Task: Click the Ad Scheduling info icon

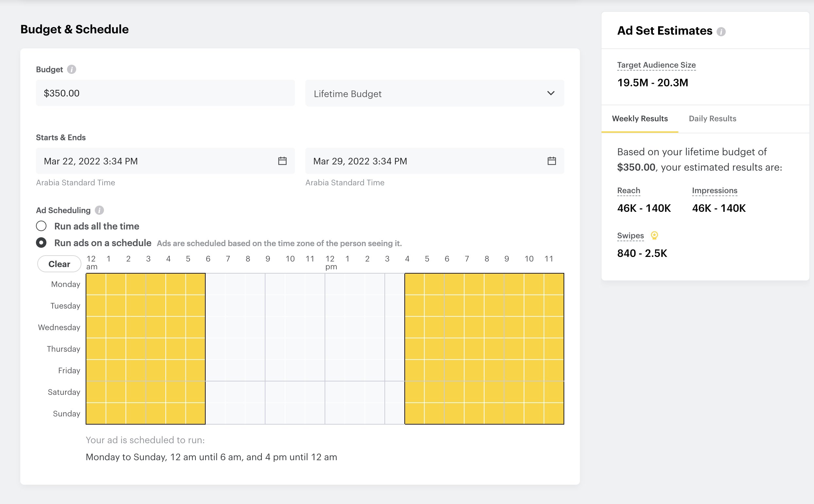Action: point(99,210)
